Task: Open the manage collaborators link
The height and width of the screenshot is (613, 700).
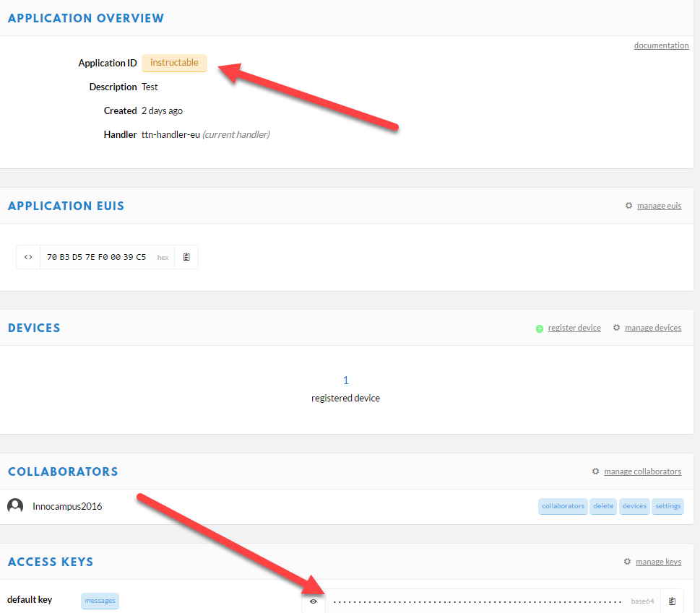Action: pyautogui.click(x=642, y=471)
